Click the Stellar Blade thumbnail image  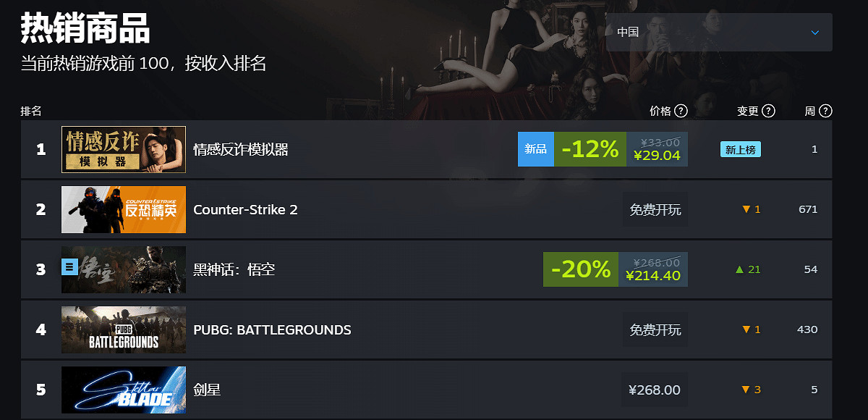tap(124, 390)
